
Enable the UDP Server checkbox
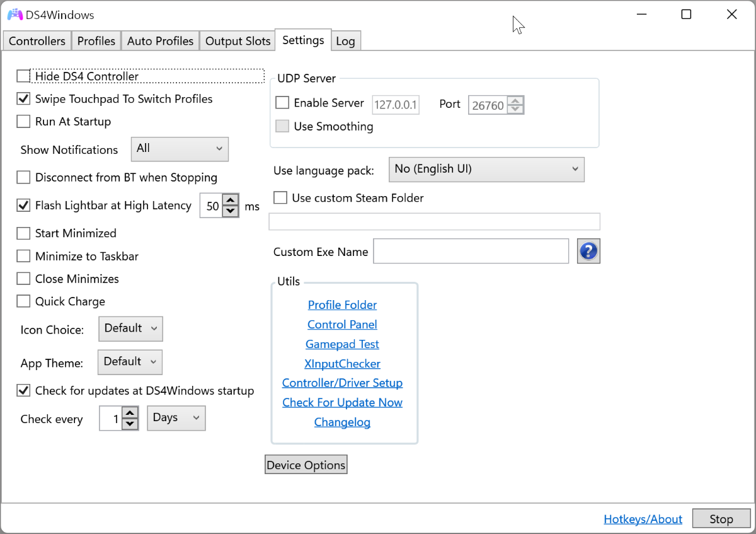tap(282, 103)
